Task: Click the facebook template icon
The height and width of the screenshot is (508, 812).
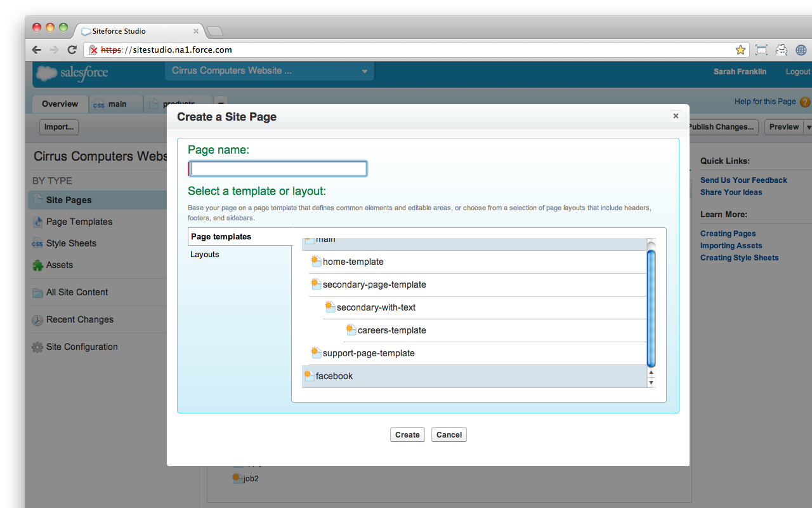Action: point(309,375)
